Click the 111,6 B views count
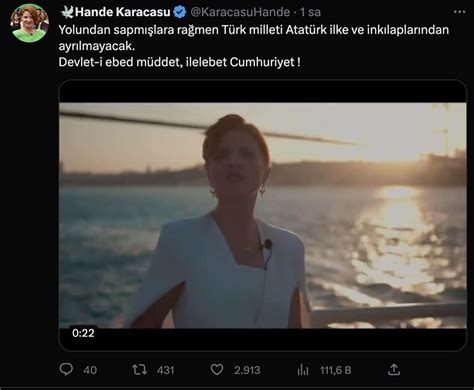 pos(335,370)
